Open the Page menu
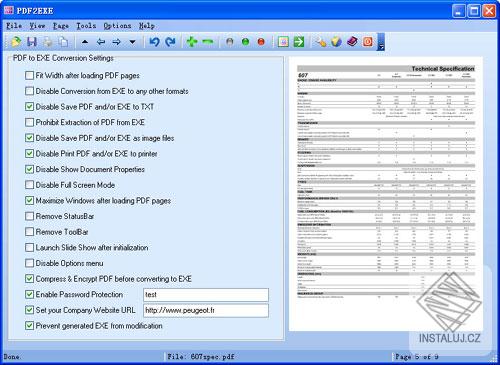Screen dimensions: 500x365 pos(61,26)
